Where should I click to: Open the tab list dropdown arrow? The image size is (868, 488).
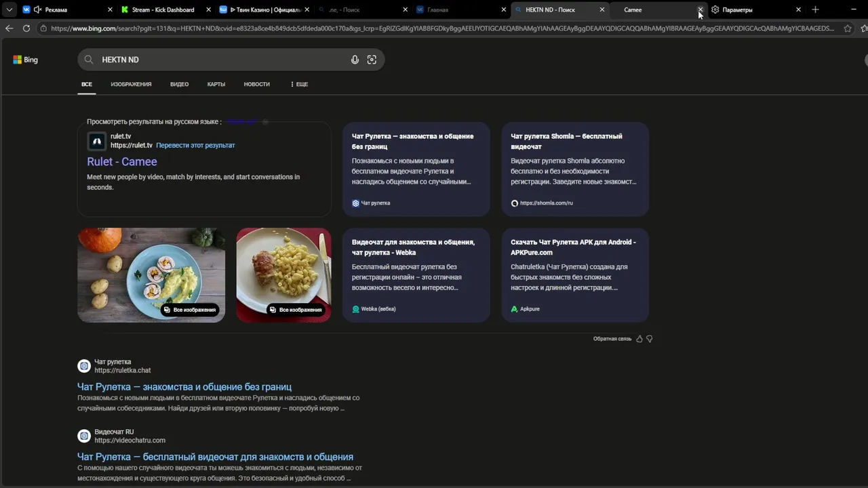pos(9,9)
